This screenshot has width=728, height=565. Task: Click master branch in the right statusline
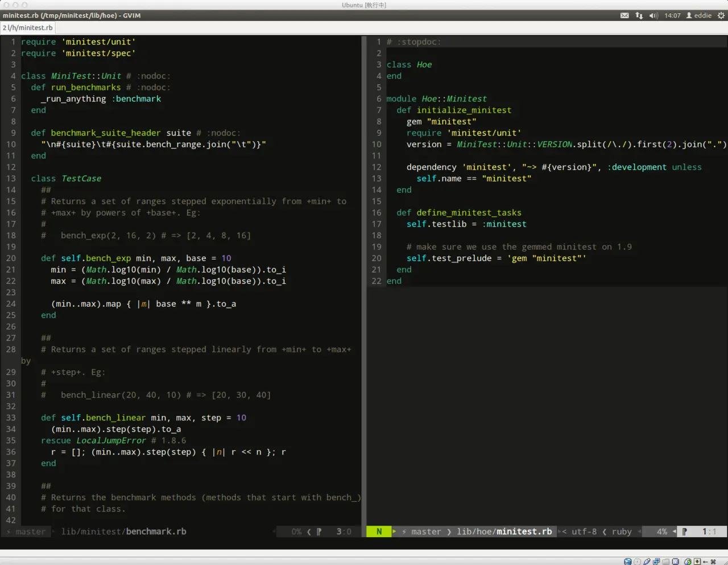[x=425, y=531]
